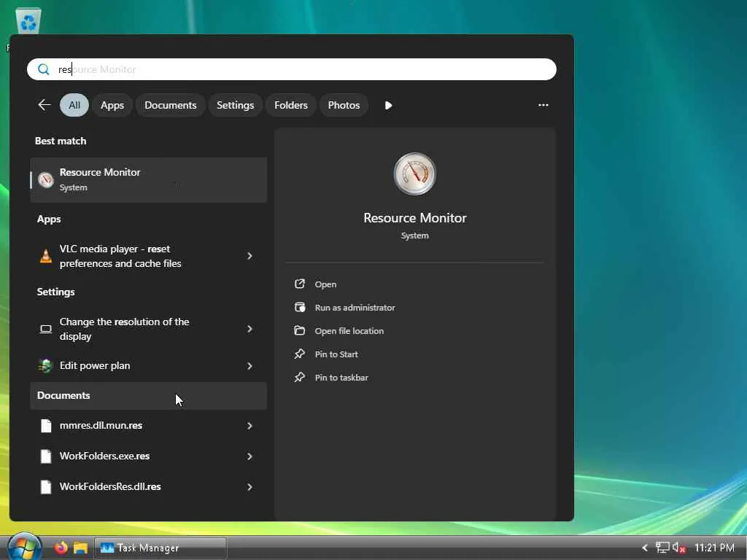Open the Recycle Bin desktop icon
The width and height of the screenshot is (747, 560).
[x=28, y=21]
